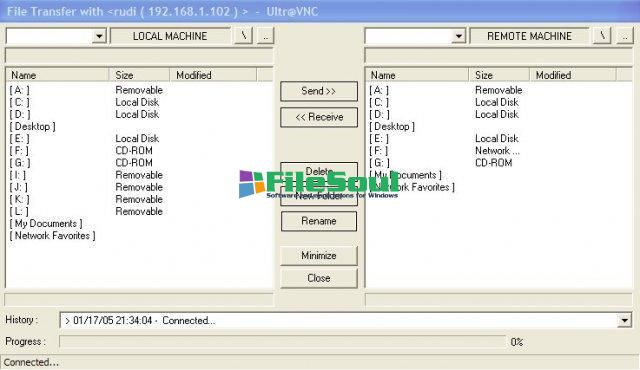The image size is (640, 370).
Task: Select local [ C: ] drive entry
Action: coord(20,102)
